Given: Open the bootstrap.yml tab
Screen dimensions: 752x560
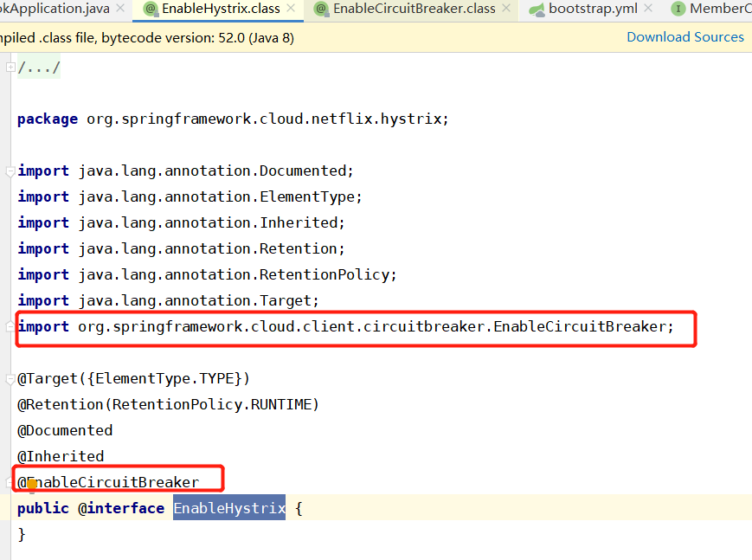Looking at the screenshot, I should (593, 9).
